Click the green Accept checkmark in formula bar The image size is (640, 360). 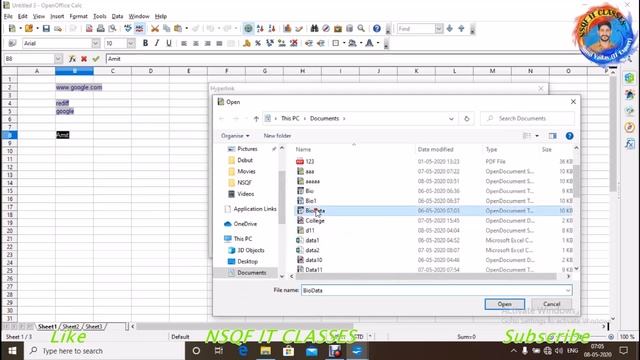click(x=96, y=59)
